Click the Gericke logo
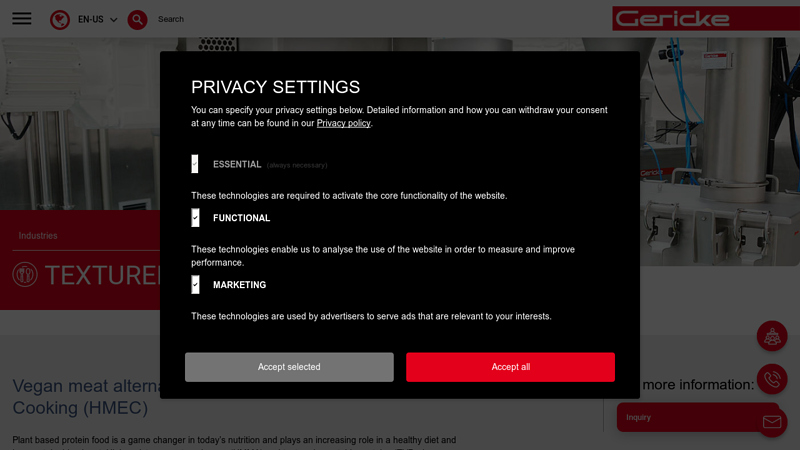800x450 pixels. click(671, 19)
